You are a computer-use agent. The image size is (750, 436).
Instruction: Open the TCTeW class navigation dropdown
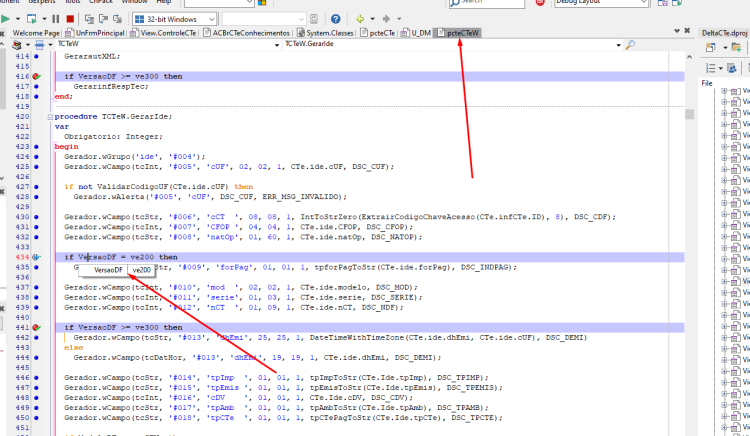[277, 45]
